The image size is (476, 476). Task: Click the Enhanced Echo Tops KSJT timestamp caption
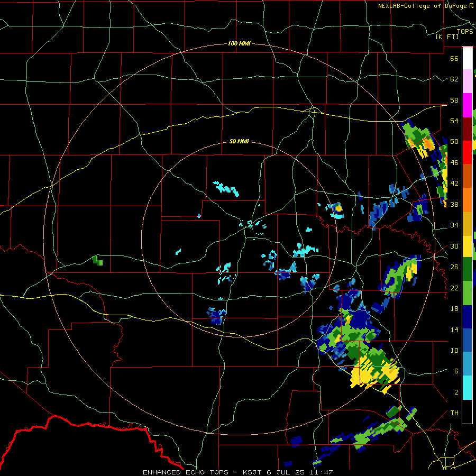(x=238, y=472)
